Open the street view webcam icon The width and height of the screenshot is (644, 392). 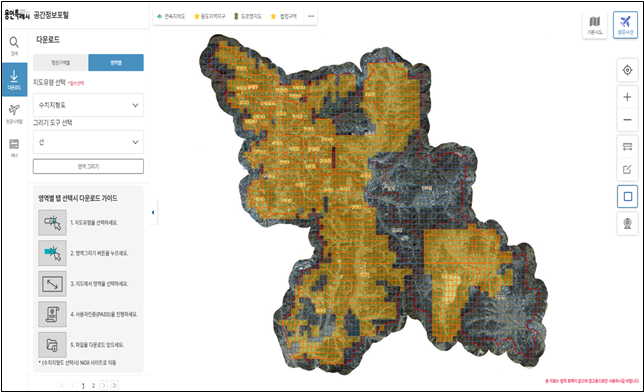click(x=627, y=224)
